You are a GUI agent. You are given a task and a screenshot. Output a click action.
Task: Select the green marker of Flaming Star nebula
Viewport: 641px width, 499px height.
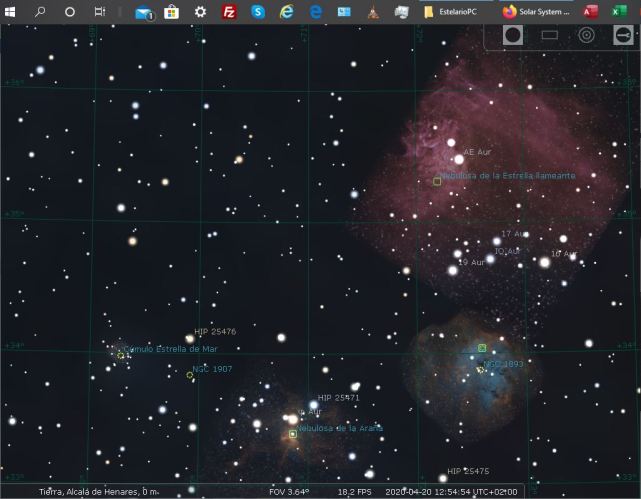coord(437,181)
